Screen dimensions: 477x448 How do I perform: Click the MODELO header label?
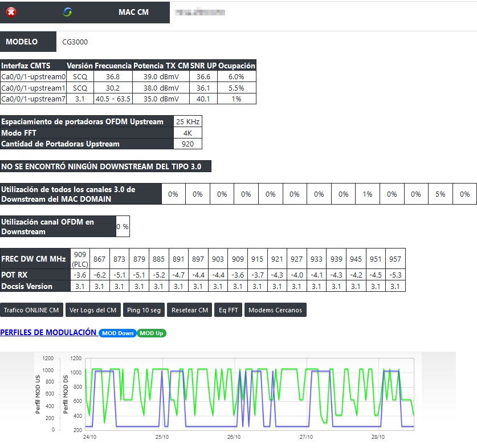22,42
